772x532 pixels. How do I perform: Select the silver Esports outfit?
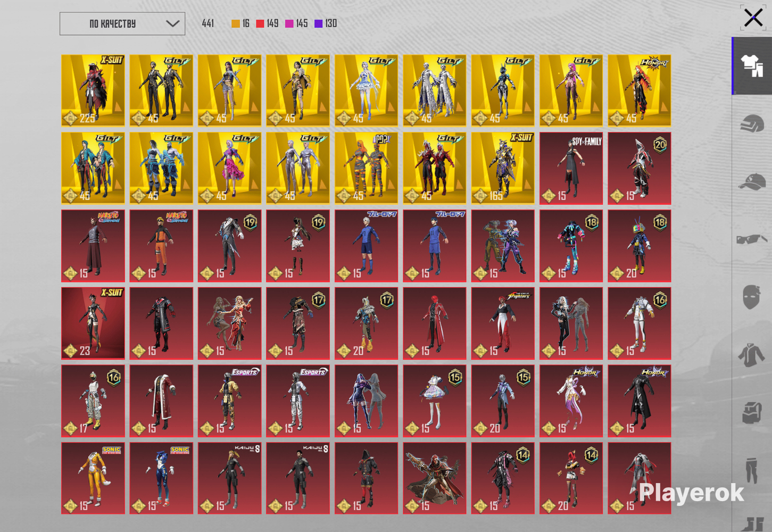[298, 401]
